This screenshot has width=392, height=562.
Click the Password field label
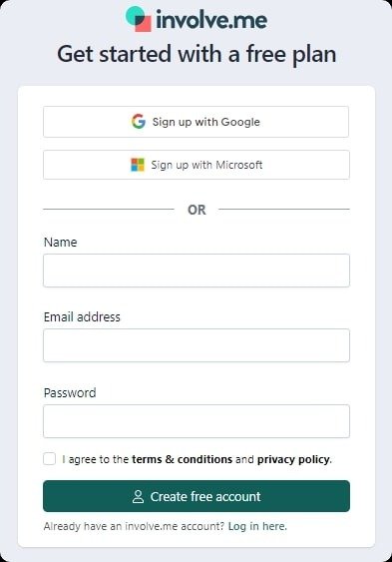[x=70, y=393]
